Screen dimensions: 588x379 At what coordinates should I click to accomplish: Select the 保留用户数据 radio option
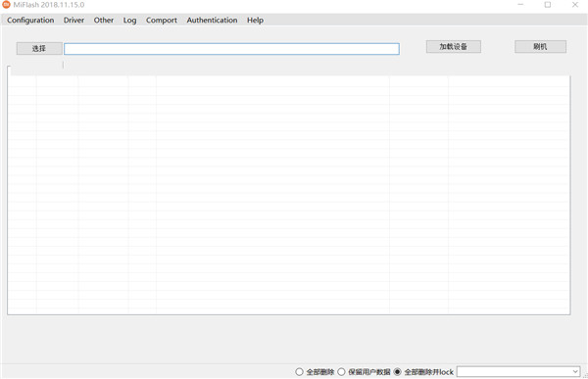pos(365,372)
